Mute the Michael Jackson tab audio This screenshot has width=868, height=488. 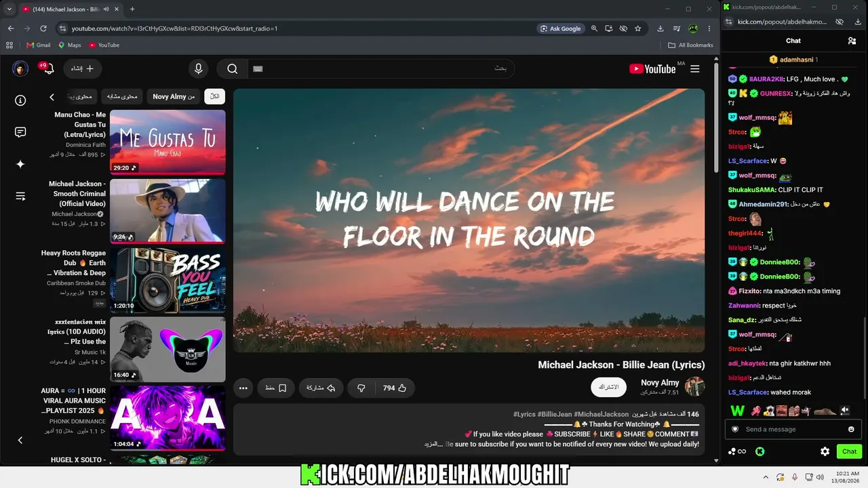click(106, 9)
